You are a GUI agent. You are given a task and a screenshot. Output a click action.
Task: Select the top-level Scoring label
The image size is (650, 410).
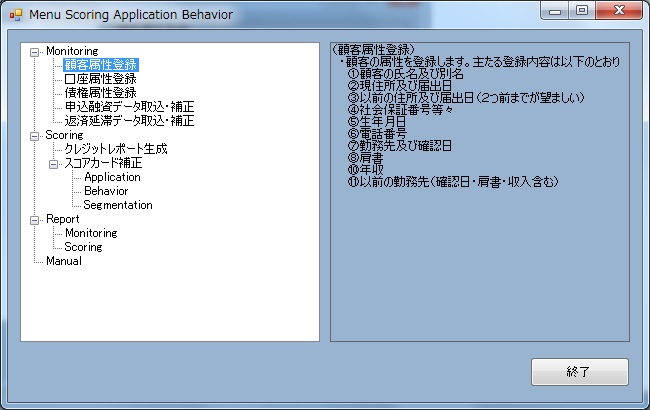click(64, 135)
